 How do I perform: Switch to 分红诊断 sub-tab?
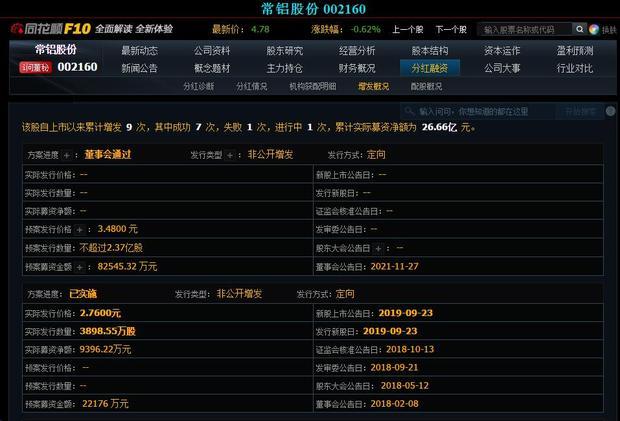click(198, 86)
